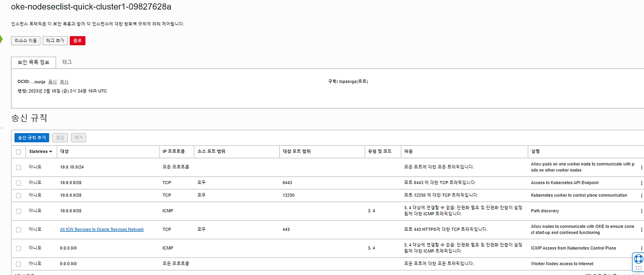Open actions menu for Path discovery rule

point(641,211)
